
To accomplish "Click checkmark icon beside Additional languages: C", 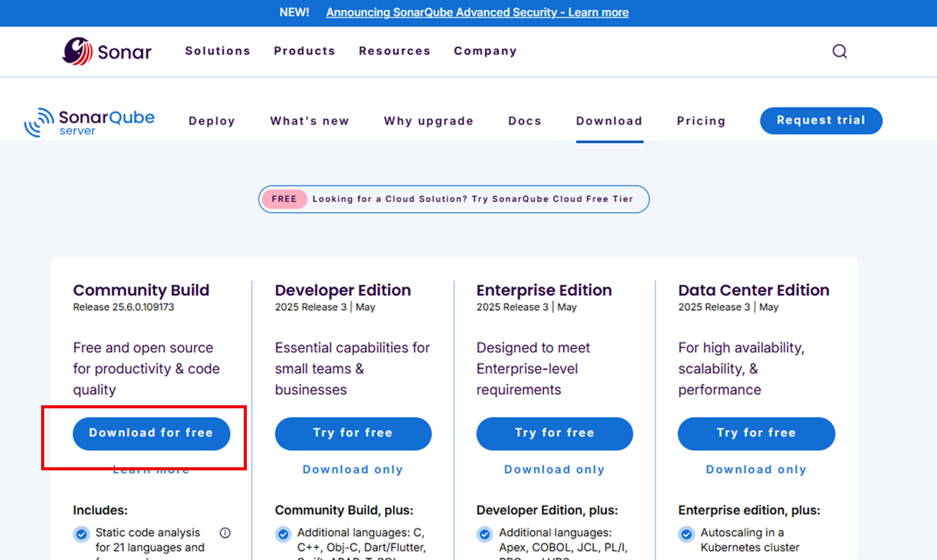I will pos(283,534).
